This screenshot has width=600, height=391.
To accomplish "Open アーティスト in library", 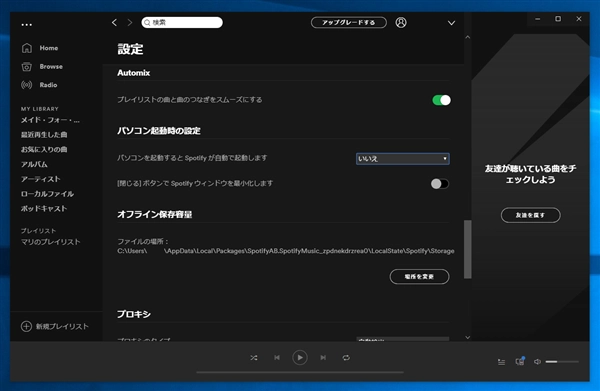I will click(x=41, y=179).
